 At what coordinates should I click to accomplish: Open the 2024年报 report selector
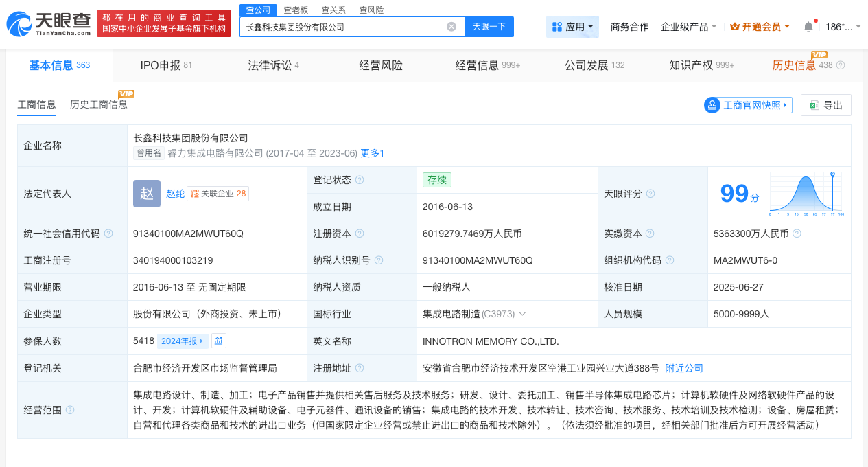click(183, 341)
